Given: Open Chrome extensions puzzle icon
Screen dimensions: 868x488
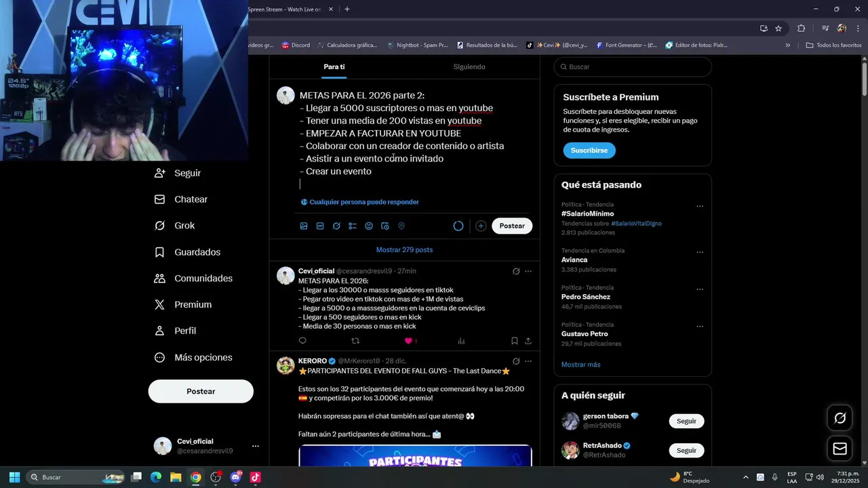Looking at the screenshot, I should point(801,28).
